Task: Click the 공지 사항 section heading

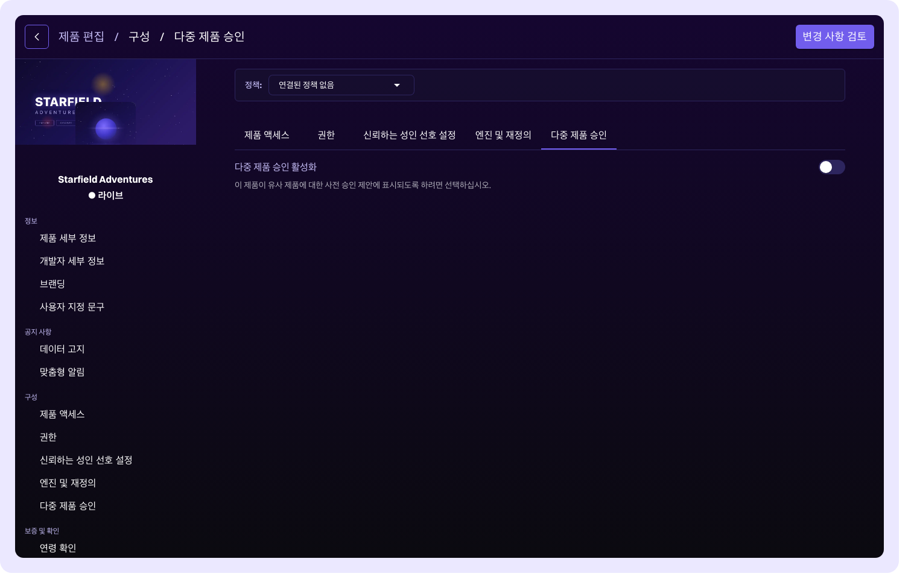Action: click(38, 332)
